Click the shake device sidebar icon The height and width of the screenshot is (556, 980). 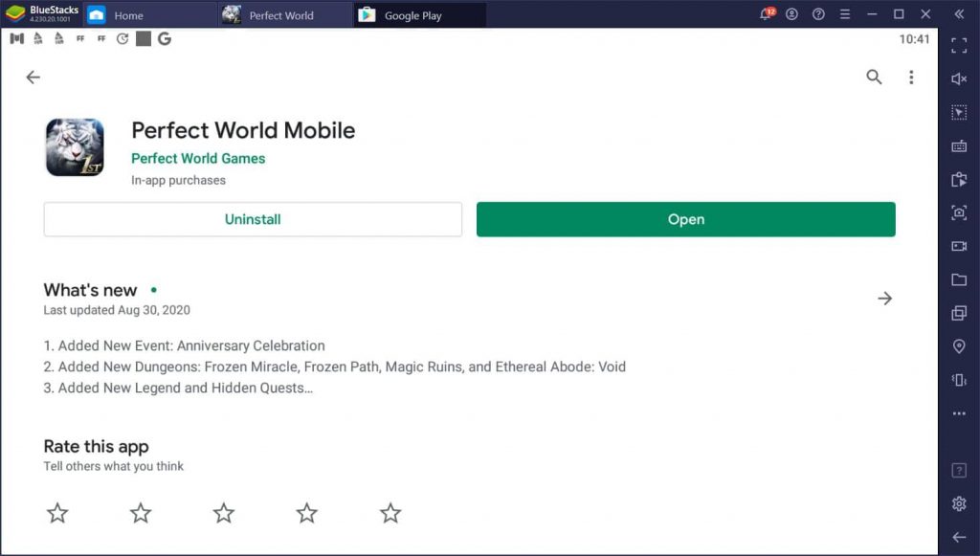pos(959,380)
